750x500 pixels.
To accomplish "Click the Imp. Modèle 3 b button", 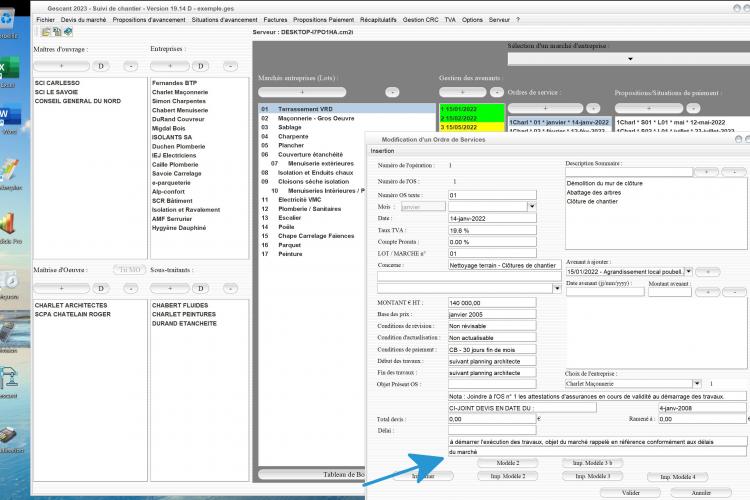I will 592,463.
